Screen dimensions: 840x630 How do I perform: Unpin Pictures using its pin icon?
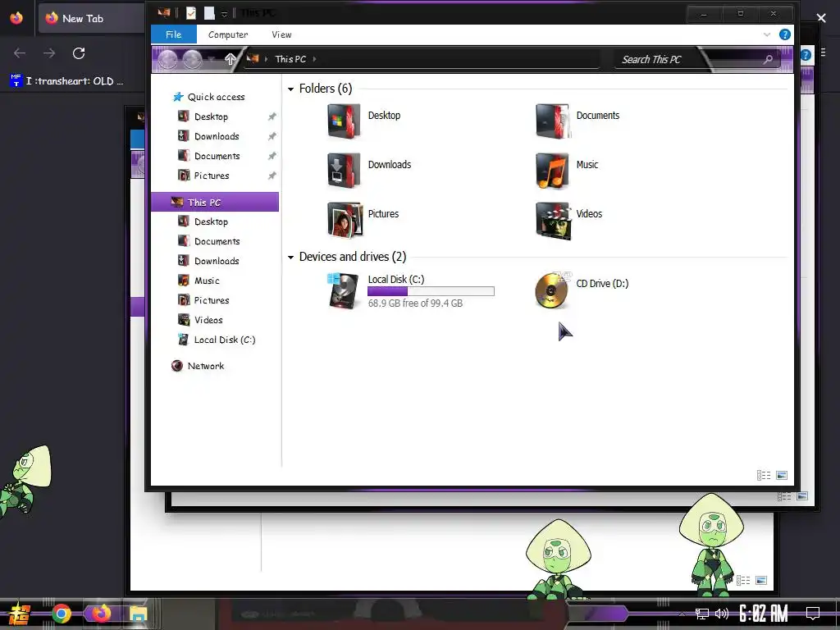272,176
